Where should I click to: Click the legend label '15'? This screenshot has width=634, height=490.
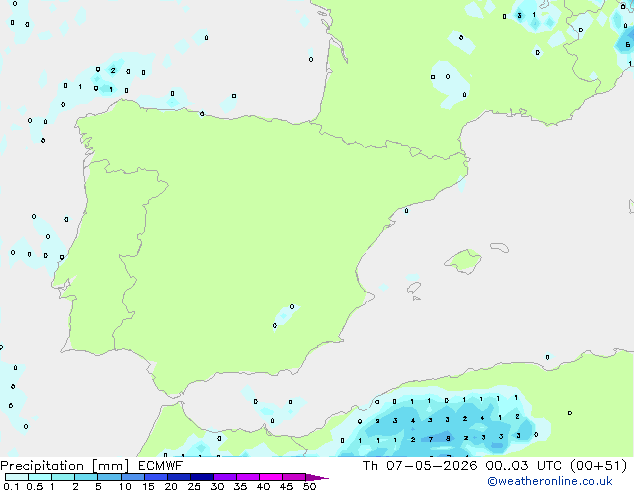pyautogui.click(x=148, y=486)
